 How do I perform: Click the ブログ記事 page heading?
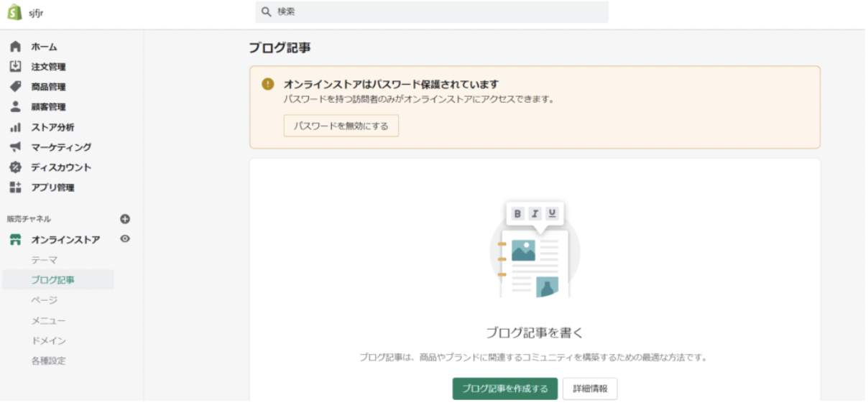(280, 48)
